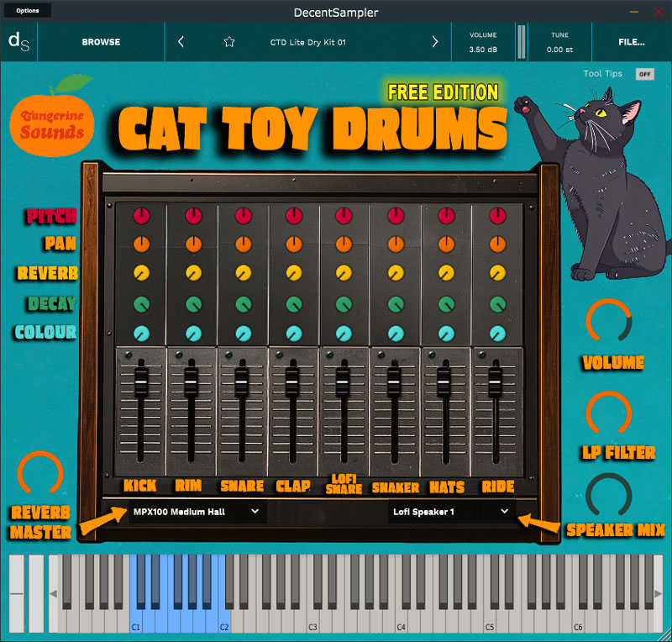Click the CLAP reverb knob

point(294,273)
